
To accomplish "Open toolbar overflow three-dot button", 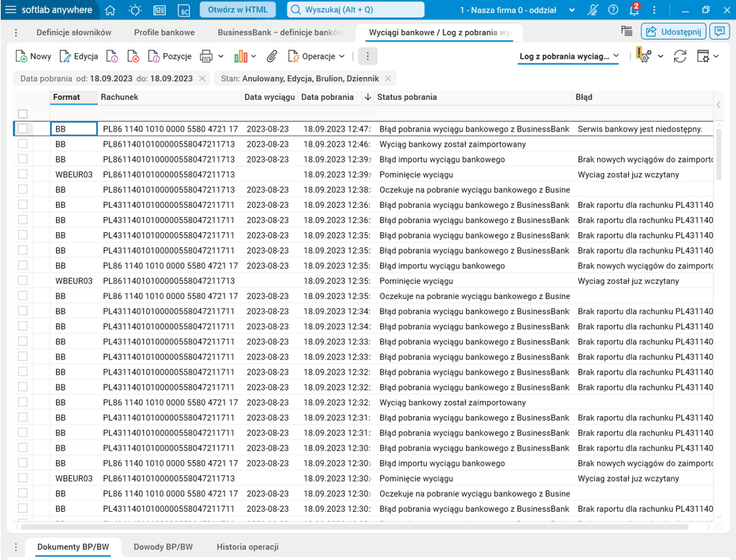I will click(368, 56).
